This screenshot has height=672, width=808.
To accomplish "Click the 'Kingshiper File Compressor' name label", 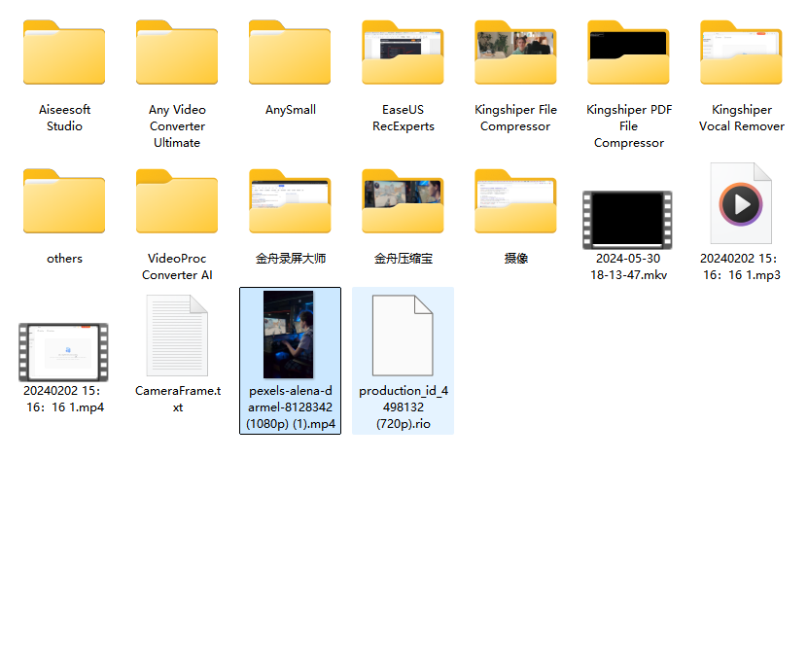I will (516, 118).
